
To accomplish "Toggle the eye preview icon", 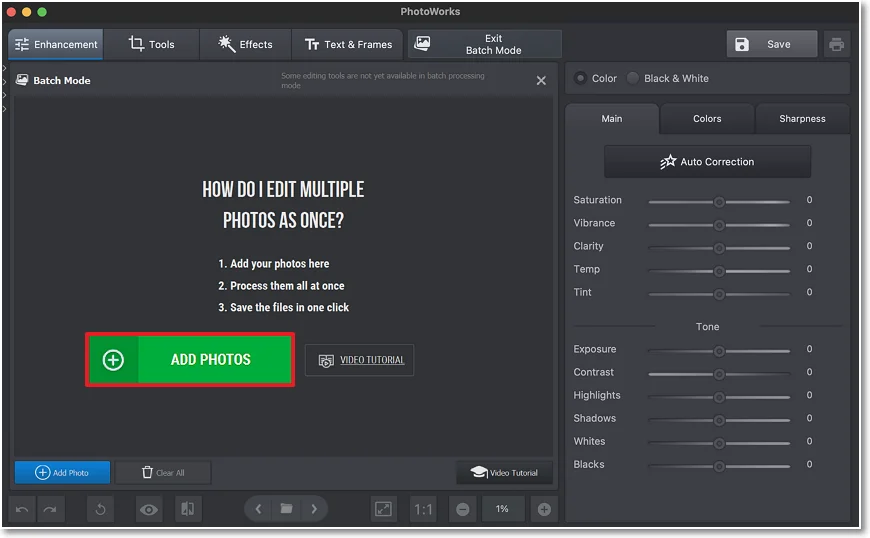I will [149, 509].
